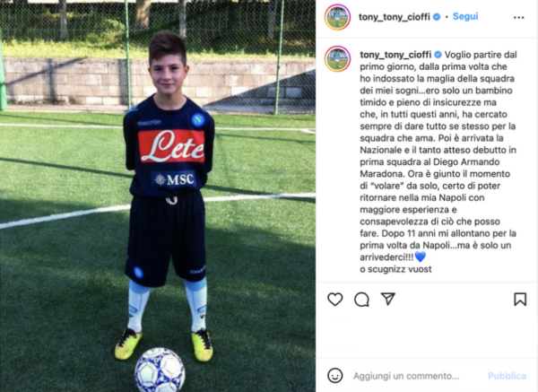Open tony_tony_cioffi username in header
The width and height of the screenshot is (538, 392).
pos(395,17)
